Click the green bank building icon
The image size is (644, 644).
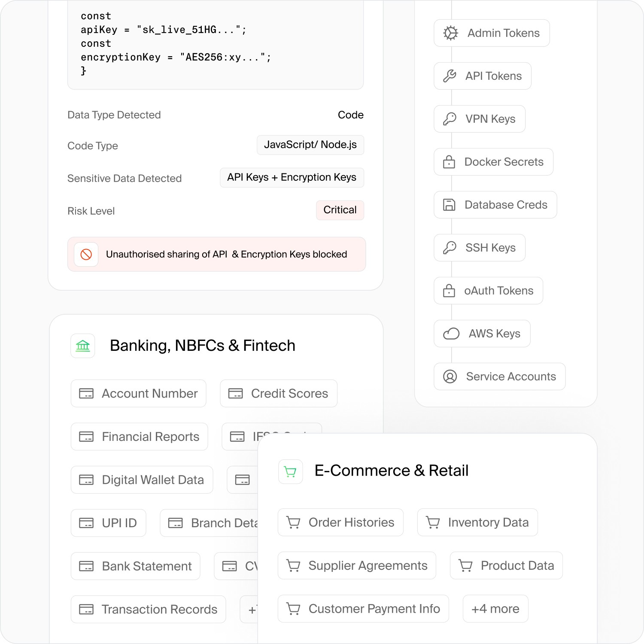pyautogui.click(x=83, y=346)
